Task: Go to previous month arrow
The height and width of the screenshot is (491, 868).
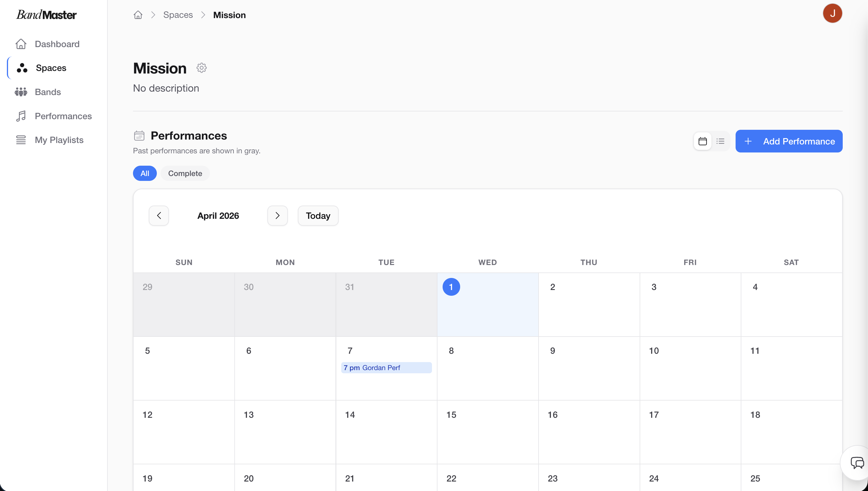Action: click(x=159, y=215)
